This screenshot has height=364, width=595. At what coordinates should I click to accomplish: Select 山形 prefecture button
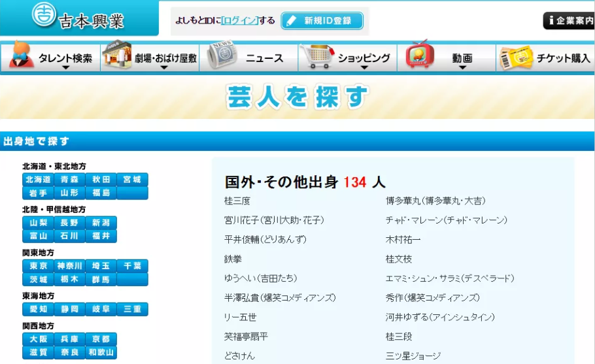pyautogui.click(x=69, y=193)
